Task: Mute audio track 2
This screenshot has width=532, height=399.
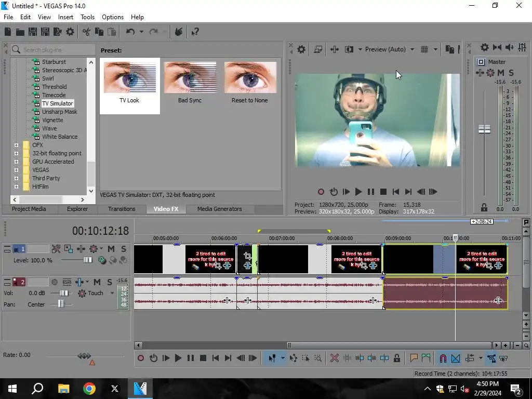Action: point(97,282)
